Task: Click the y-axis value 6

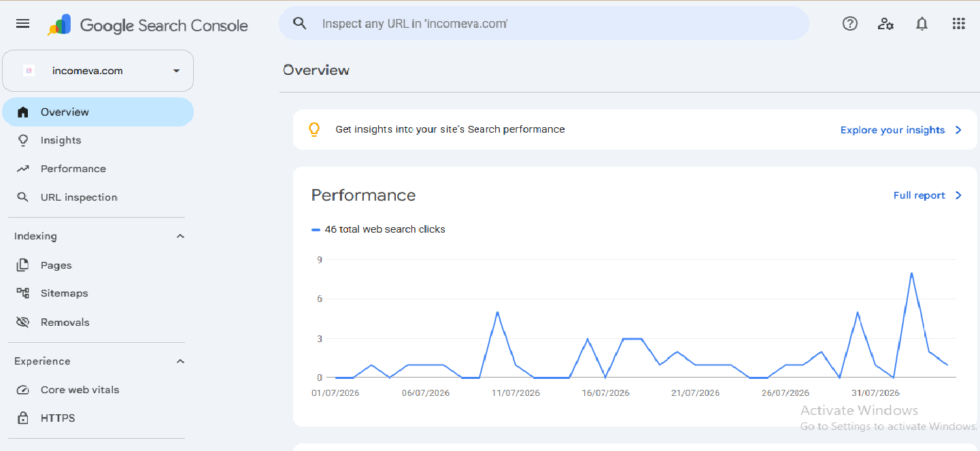Action: [319, 299]
